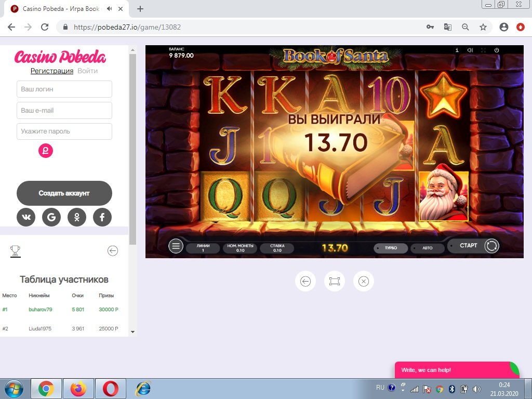Toggle ТУРБО mode in slot
The image size is (532, 399).
point(391,248)
